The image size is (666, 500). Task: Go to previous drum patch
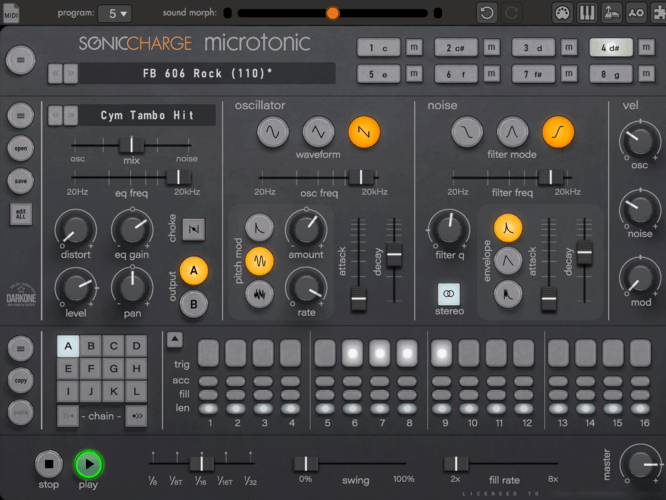(x=56, y=115)
